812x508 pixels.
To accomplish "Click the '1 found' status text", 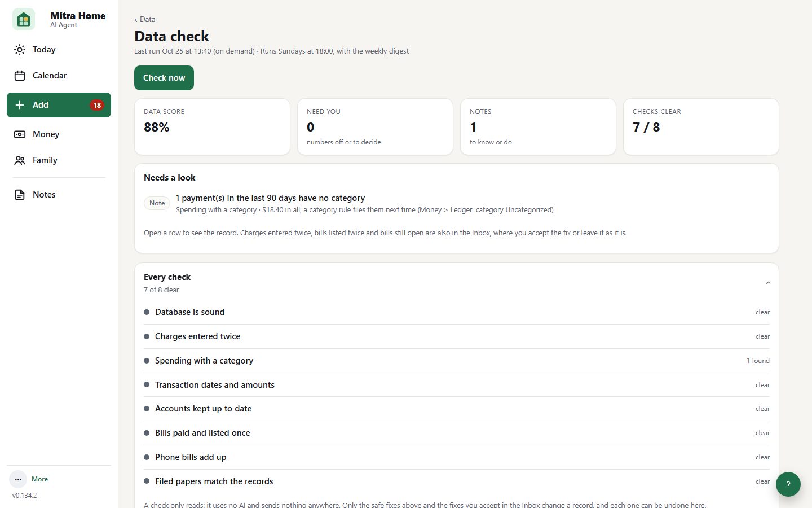I will (758, 361).
